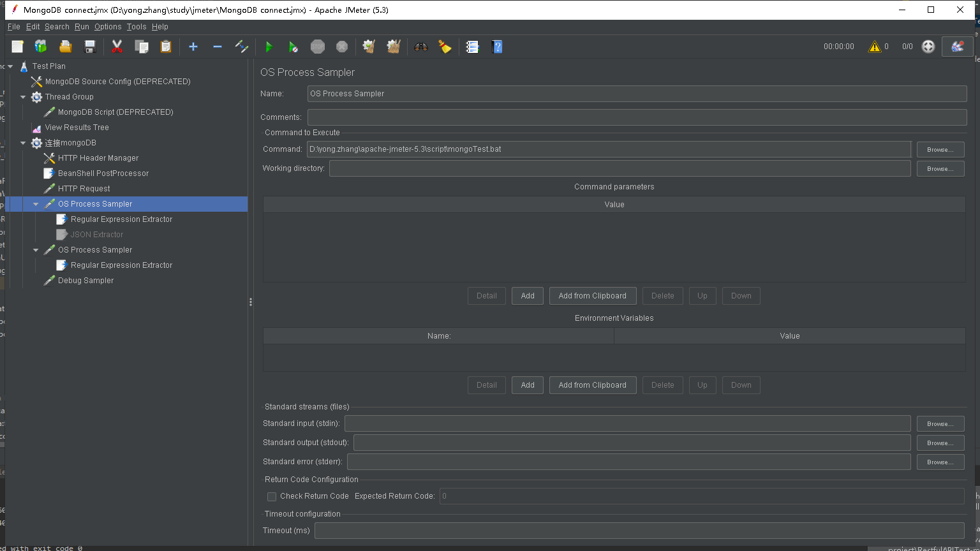Select BeanShell PostProcessor node
Viewport: 980px width, 551px height.
(103, 173)
